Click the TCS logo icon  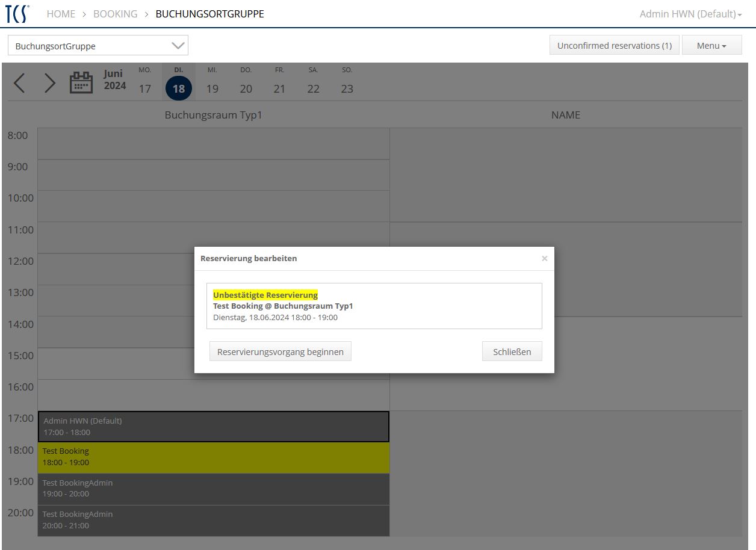[17, 14]
